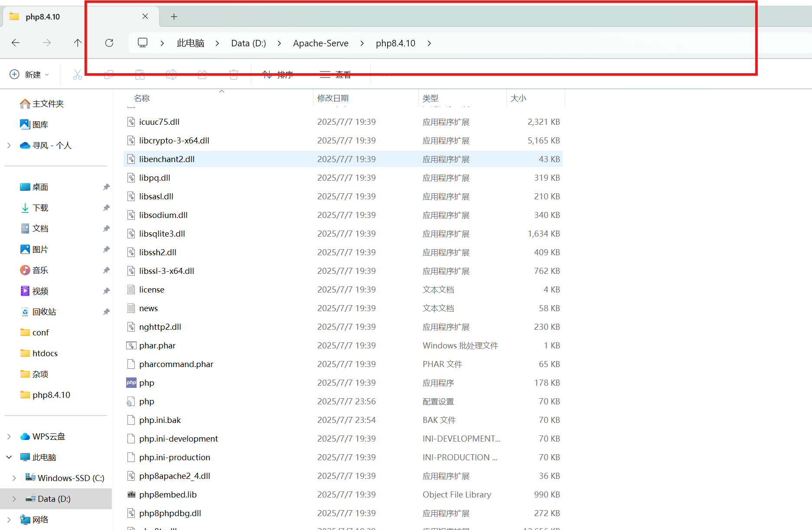Select the Rename icon in the toolbar
The width and height of the screenshot is (812, 530).
(171, 74)
